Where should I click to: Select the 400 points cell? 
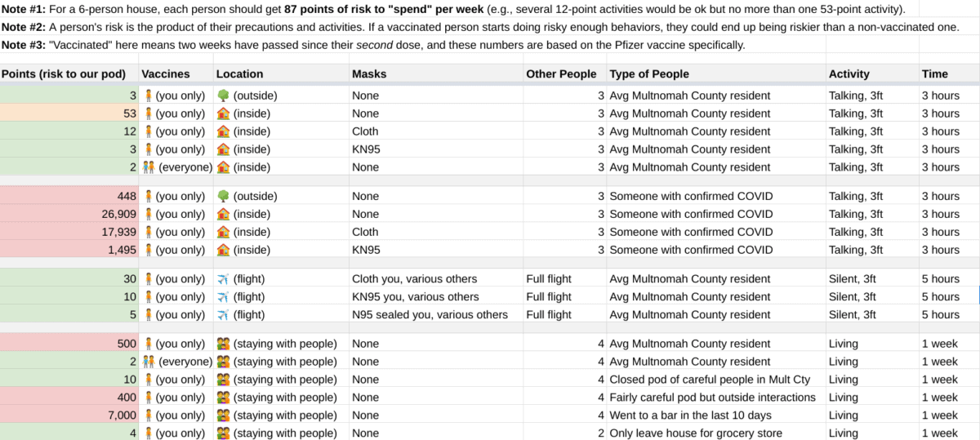[69, 398]
